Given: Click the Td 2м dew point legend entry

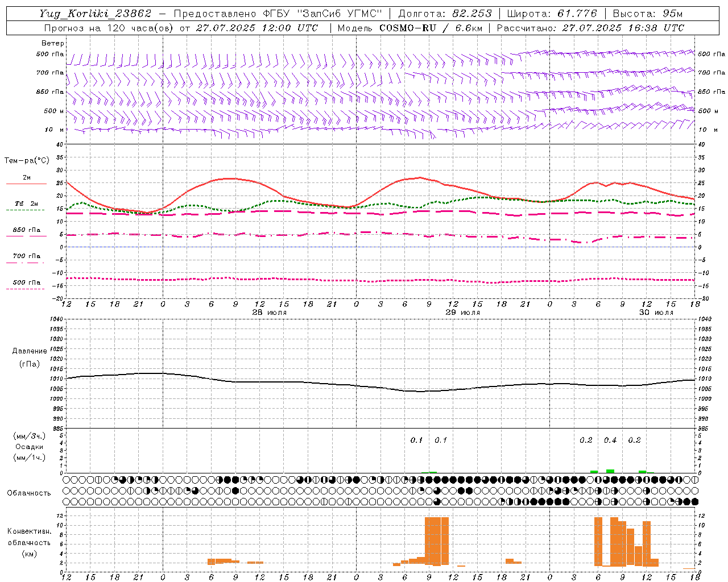Looking at the screenshot, I should [x=26, y=203].
